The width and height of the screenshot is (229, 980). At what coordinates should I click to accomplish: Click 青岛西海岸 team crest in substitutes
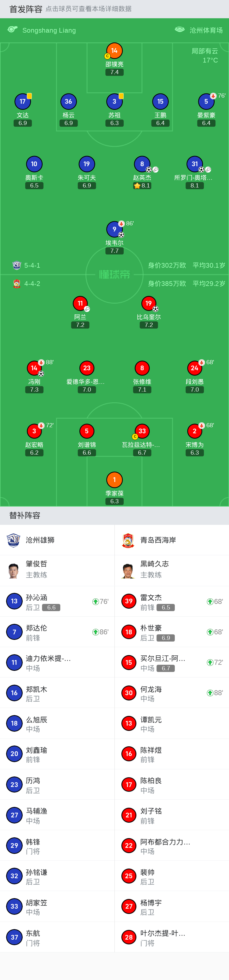(128, 540)
